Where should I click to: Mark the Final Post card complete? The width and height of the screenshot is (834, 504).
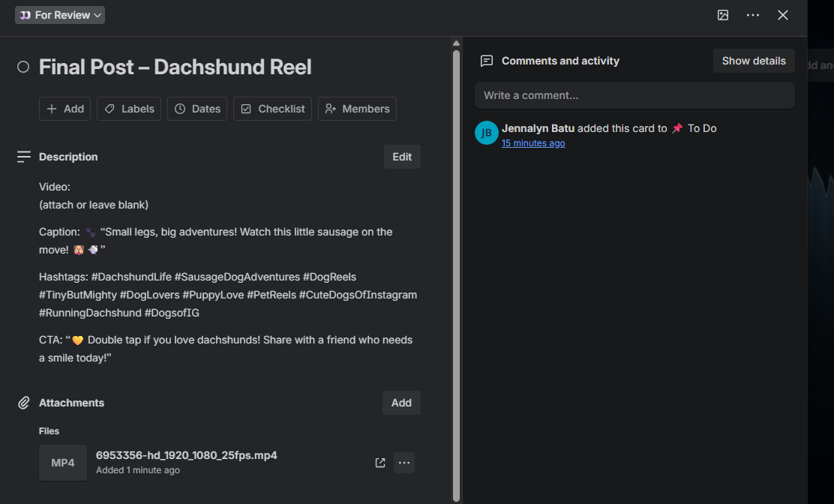[x=22, y=67]
